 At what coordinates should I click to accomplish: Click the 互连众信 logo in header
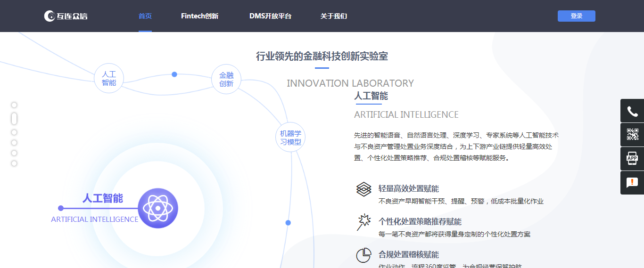tap(66, 16)
